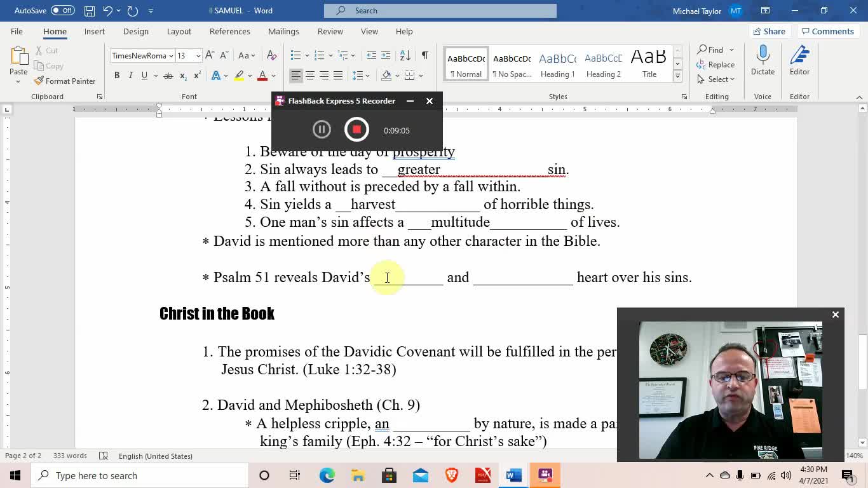Viewport: 868px width, 488px height.
Task: Switch to the Design tab
Action: pos(136,31)
